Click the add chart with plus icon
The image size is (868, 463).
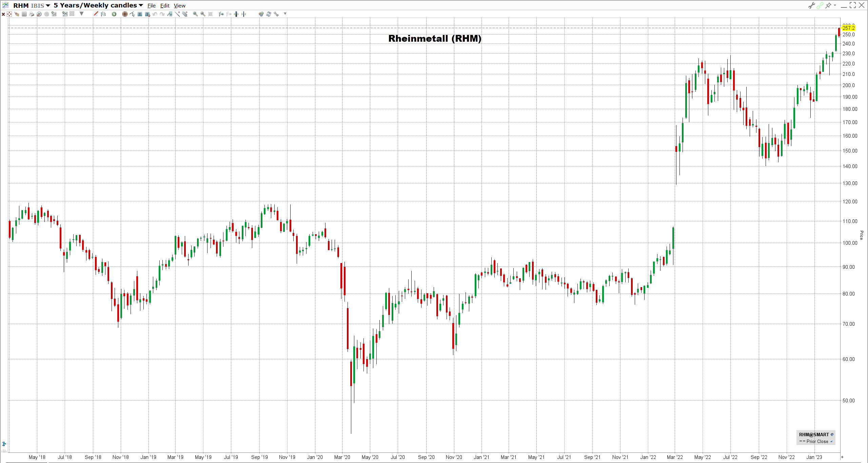pyautogui.click(x=65, y=14)
